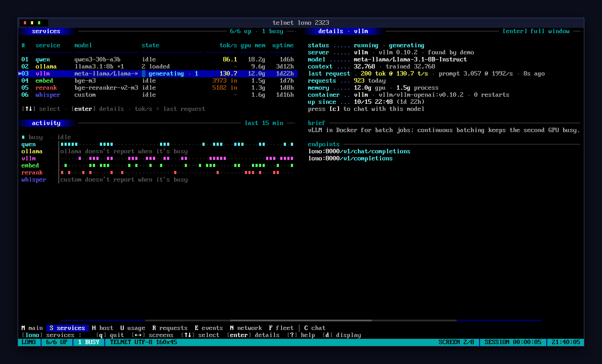Image resolution: width=602 pixels, height=364 pixels.
Task: Switch to the U usage tab
Action: pyautogui.click(x=133, y=328)
